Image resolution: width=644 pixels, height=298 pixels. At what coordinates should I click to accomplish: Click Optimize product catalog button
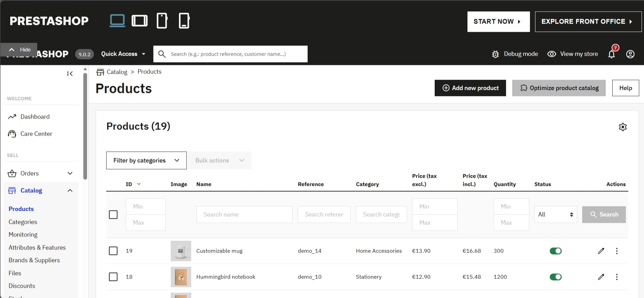click(x=559, y=88)
